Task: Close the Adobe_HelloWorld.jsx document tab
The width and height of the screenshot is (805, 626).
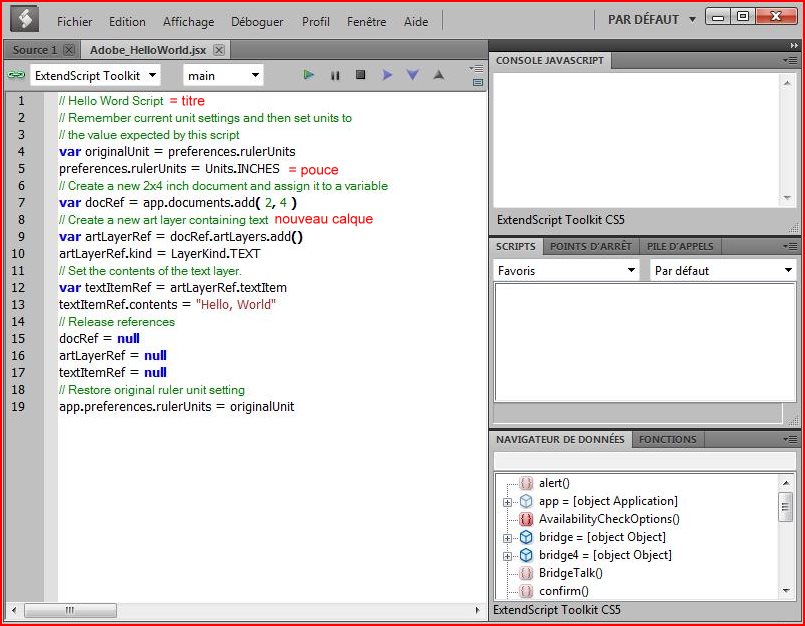Action: (x=219, y=50)
